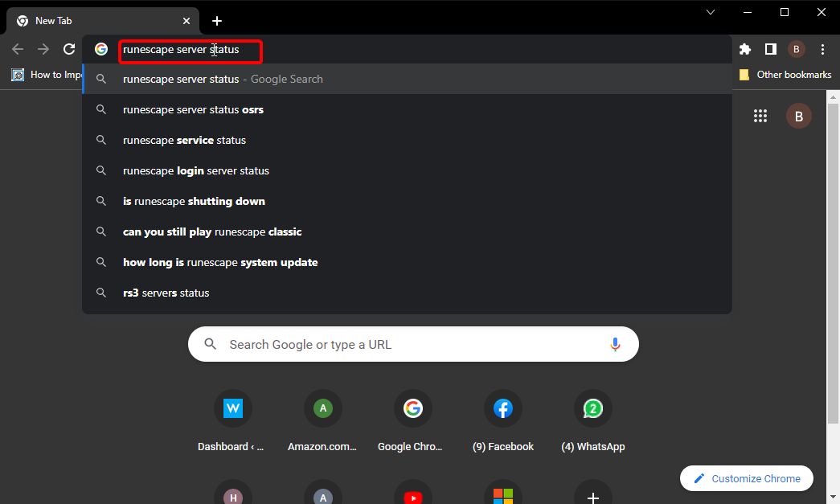Viewport: 840px width, 504px height.
Task: Select suggestion runescape server status osrs
Action: click(x=408, y=110)
